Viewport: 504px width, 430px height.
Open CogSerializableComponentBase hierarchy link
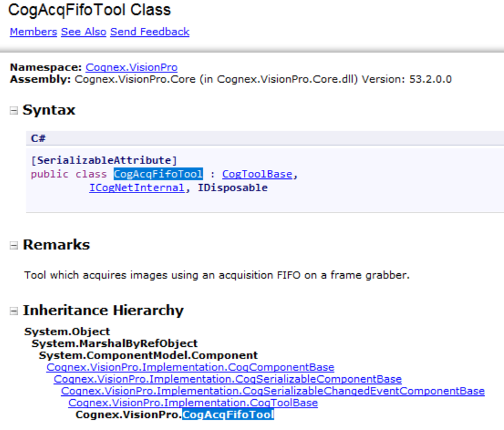(x=227, y=379)
